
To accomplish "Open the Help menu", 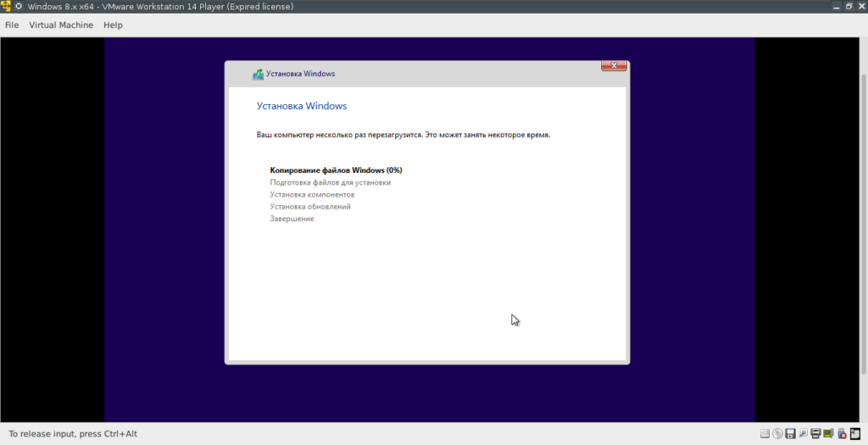I will pyautogui.click(x=113, y=25).
